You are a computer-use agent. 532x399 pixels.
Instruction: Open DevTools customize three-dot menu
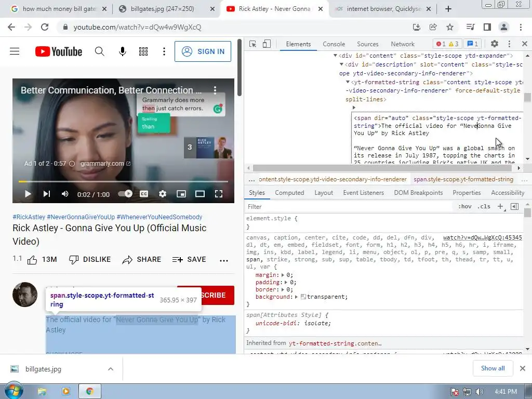(509, 44)
